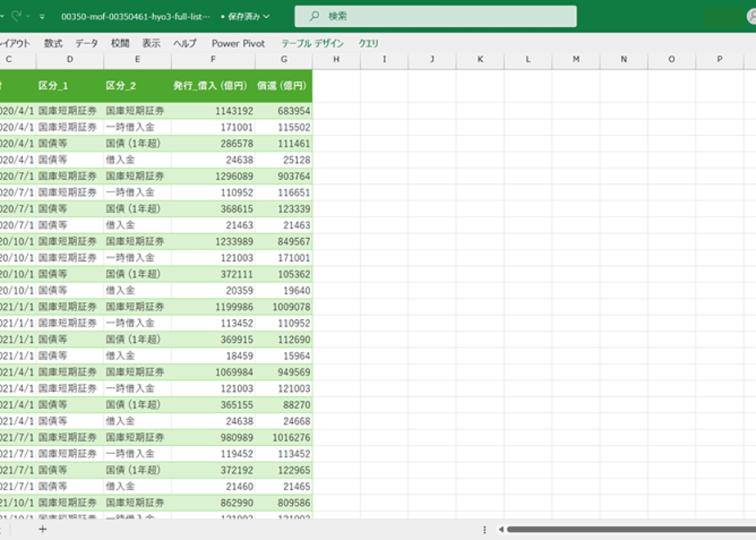Viewport: 756px width, 540px height.
Task: Click table header 区分_1
Action: point(70,86)
